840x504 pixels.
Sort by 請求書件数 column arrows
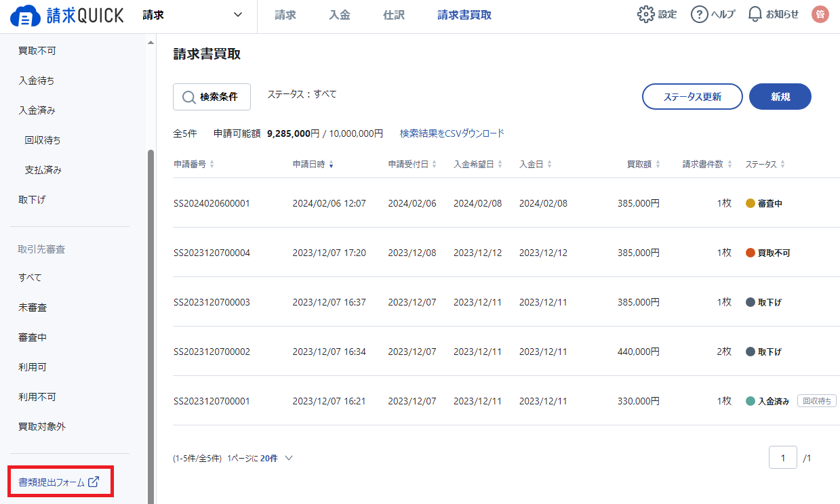coord(729,165)
